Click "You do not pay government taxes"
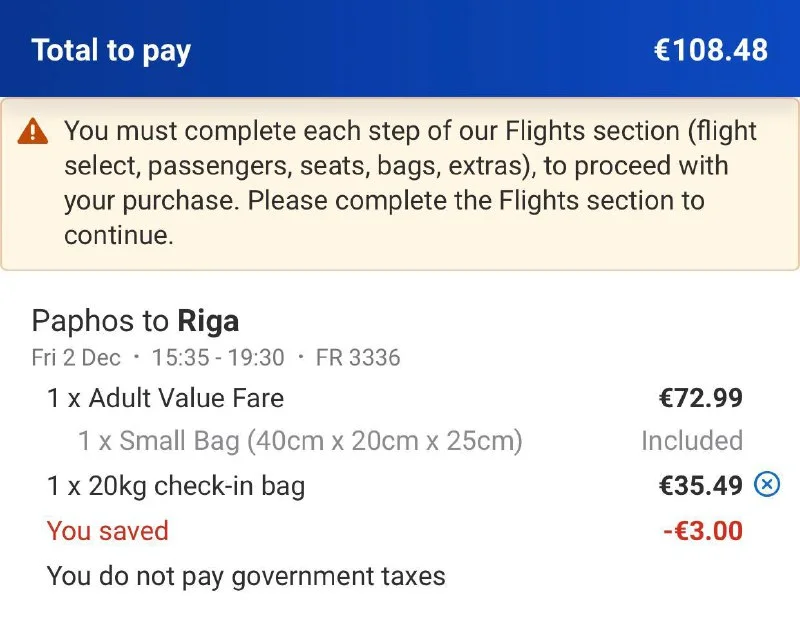Viewport: 800px width, 618px height. (246, 576)
